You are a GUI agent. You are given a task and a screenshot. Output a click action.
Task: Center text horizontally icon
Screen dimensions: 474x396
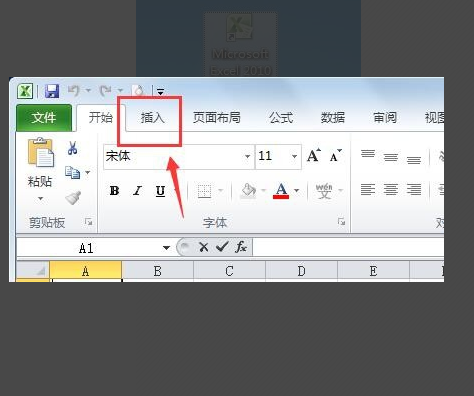[391, 190]
